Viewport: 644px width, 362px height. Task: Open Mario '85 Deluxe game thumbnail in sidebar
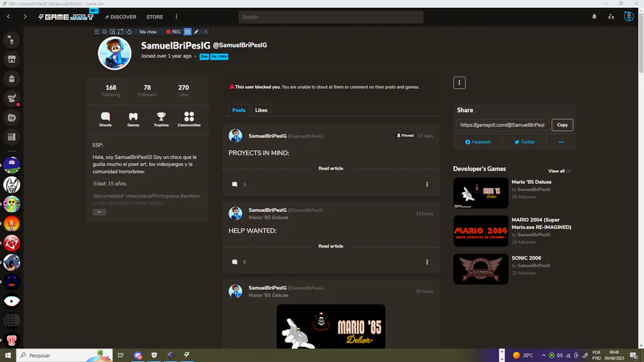pos(481,193)
